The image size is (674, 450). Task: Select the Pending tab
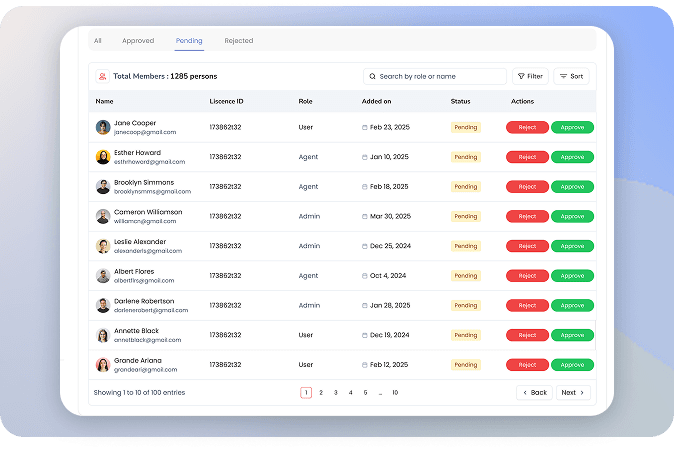[189, 40]
